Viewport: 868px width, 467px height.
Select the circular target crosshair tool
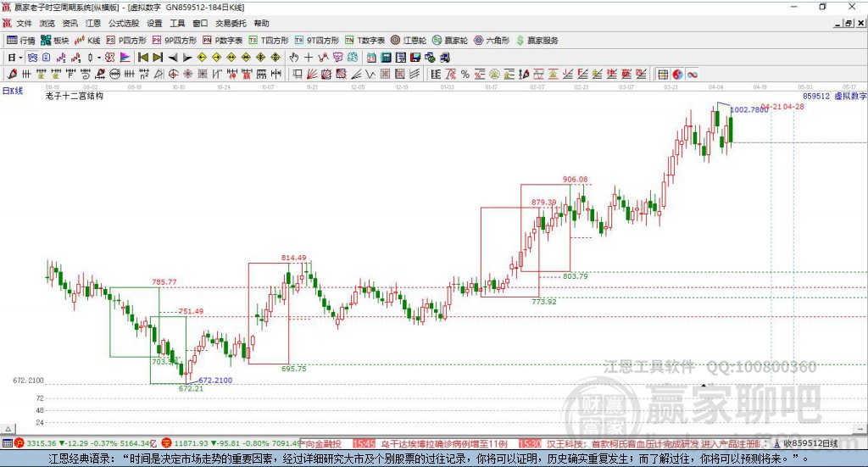[x=173, y=74]
